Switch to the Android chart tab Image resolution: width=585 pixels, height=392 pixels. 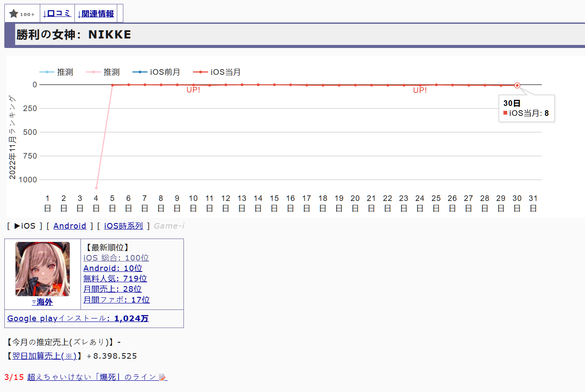coord(70,226)
